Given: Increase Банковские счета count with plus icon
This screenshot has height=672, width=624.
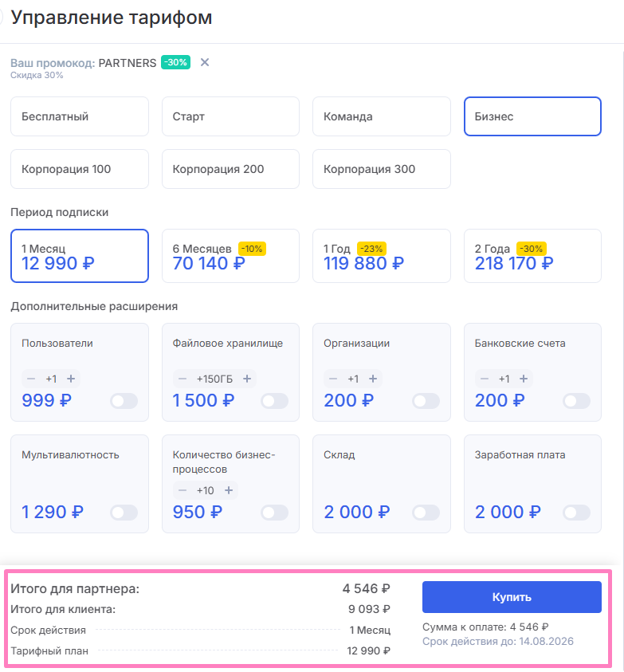Looking at the screenshot, I should coord(524,379).
